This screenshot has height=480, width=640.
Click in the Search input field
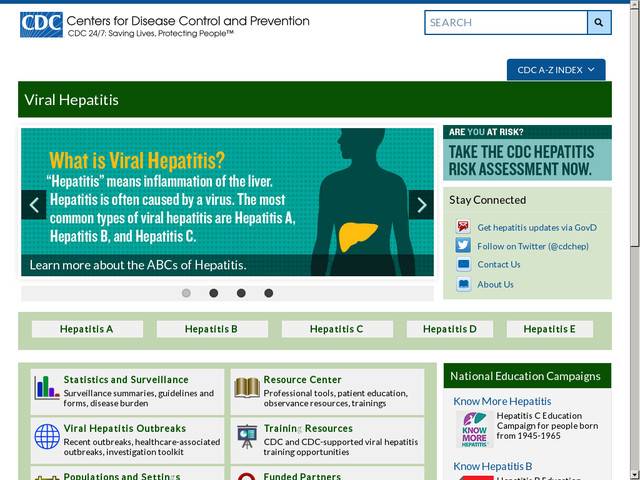(506, 22)
